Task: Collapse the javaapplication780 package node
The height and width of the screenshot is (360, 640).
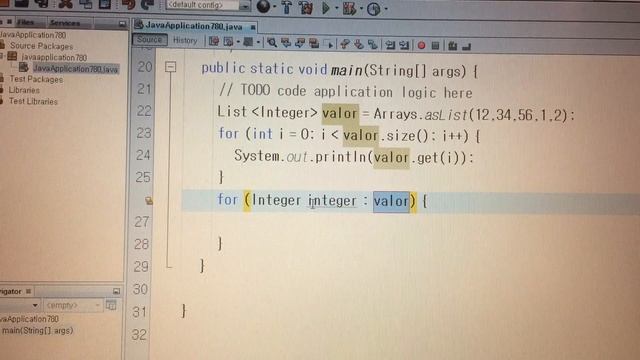Action: click(2, 56)
